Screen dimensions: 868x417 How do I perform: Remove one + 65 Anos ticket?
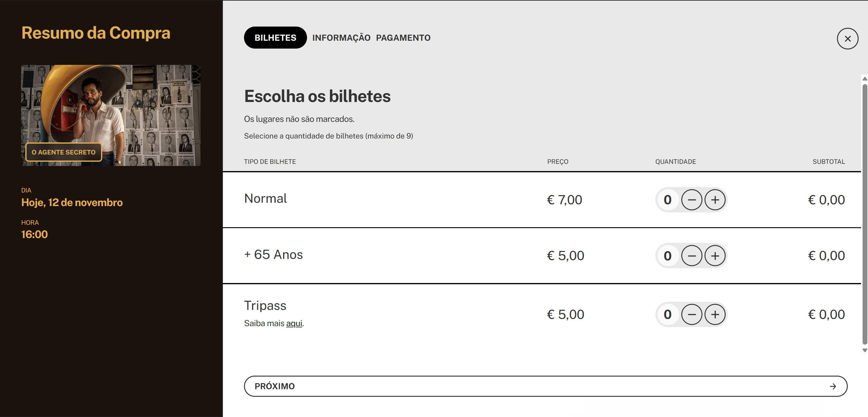pyautogui.click(x=692, y=256)
